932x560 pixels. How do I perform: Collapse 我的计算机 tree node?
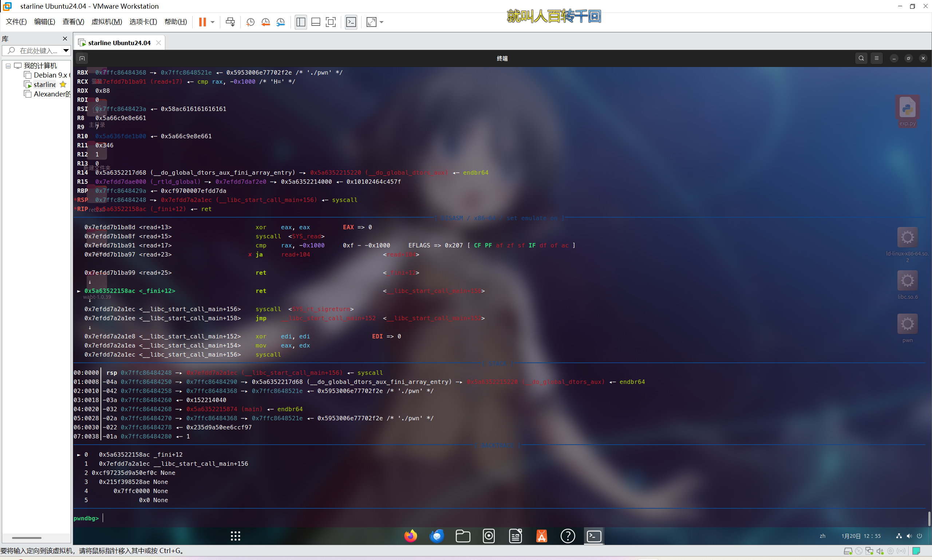[x=8, y=65]
